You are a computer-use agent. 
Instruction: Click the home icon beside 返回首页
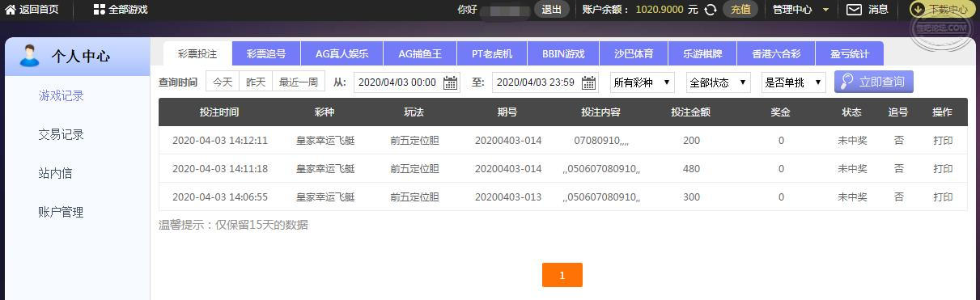pos(10,10)
